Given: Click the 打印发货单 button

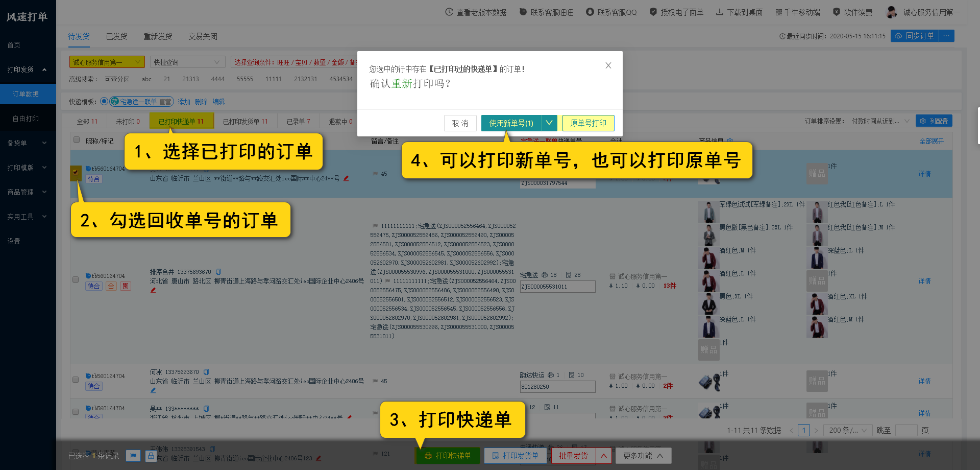Looking at the screenshot, I should (515, 456).
